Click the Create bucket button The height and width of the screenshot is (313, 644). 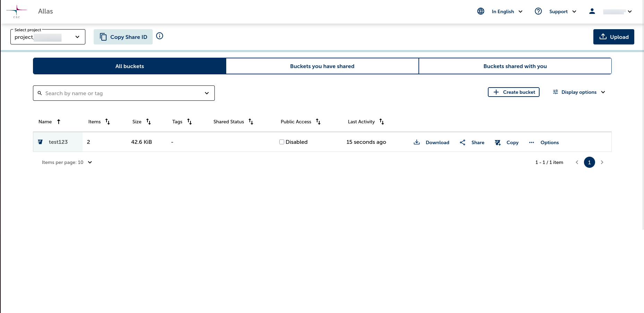pos(514,92)
